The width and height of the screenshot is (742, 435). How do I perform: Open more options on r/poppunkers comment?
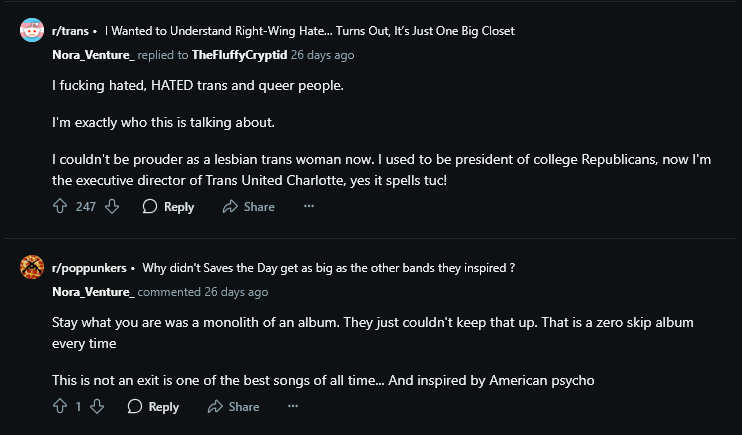tap(293, 407)
